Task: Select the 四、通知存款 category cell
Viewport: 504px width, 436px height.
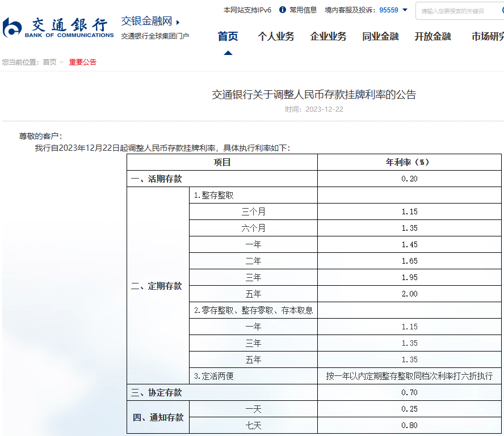Action: 158,417
